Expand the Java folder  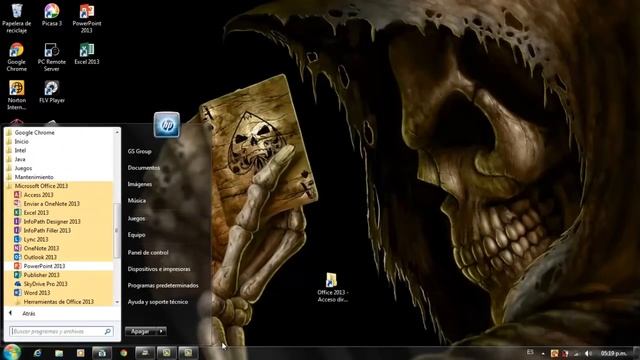point(20,159)
